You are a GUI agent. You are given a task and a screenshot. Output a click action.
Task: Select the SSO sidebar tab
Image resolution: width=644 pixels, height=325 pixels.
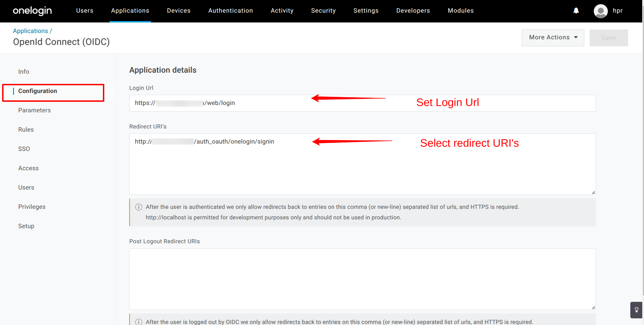point(24,149)
